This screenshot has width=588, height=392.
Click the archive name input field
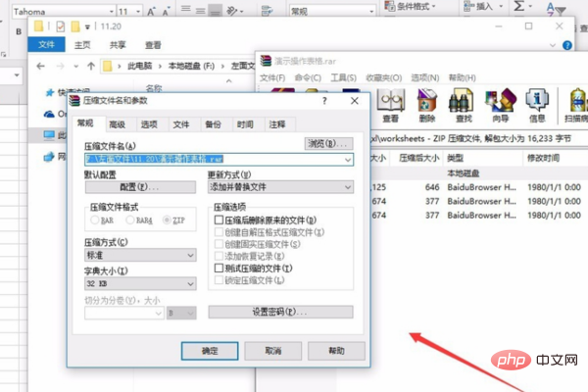[219, 160]
